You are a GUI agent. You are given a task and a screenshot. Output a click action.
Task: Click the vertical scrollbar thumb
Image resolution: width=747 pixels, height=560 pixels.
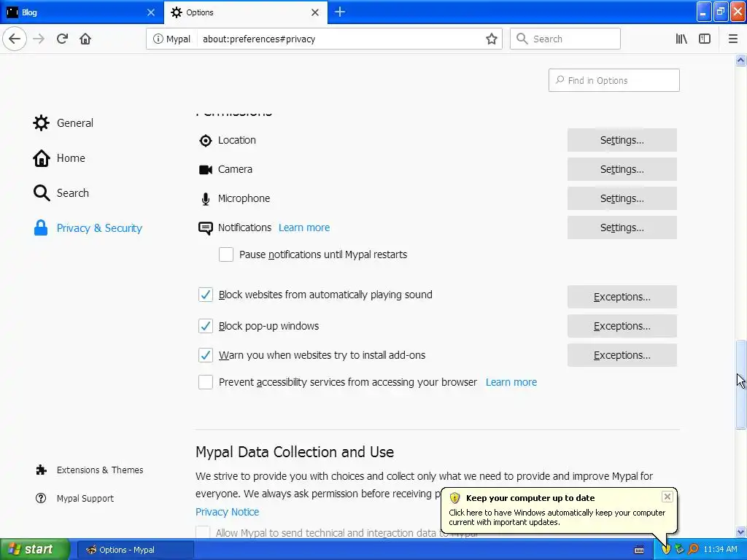(740, 384)
